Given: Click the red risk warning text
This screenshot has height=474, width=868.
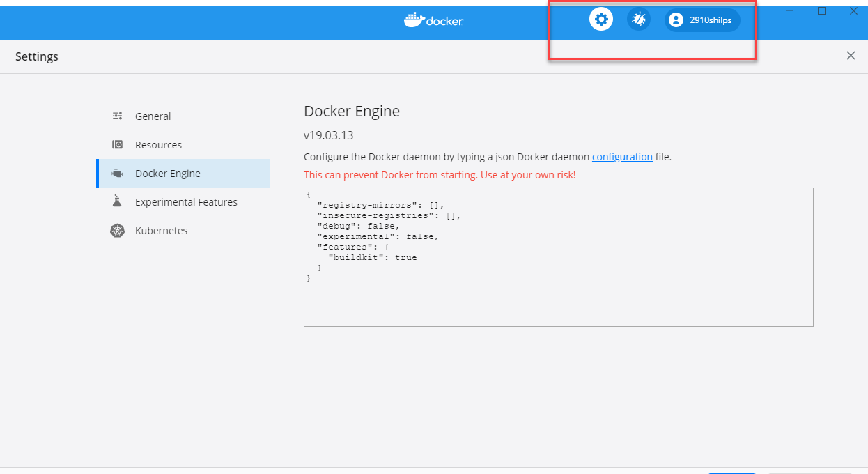Looking at the screenshot, I should [440, 175].
